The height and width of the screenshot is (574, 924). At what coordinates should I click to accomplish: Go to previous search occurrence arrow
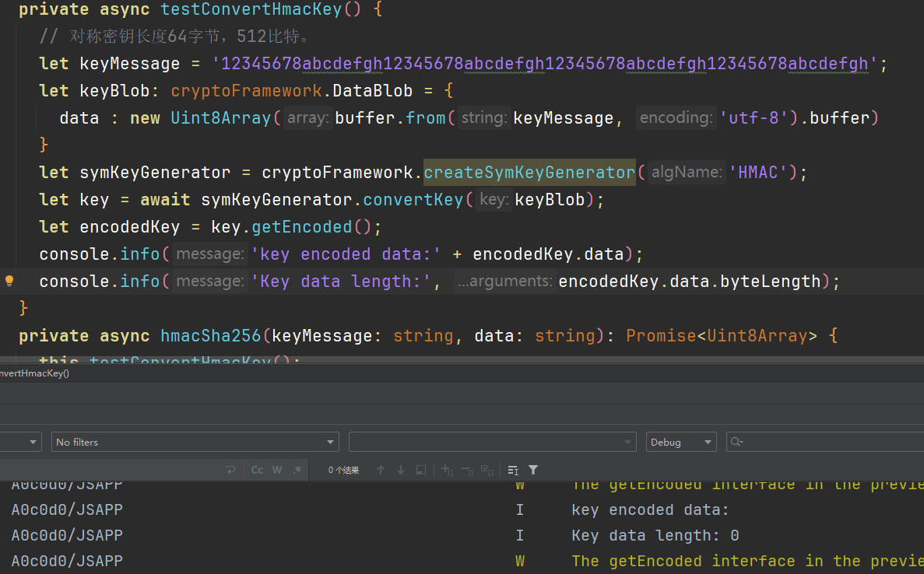[381, 470]
